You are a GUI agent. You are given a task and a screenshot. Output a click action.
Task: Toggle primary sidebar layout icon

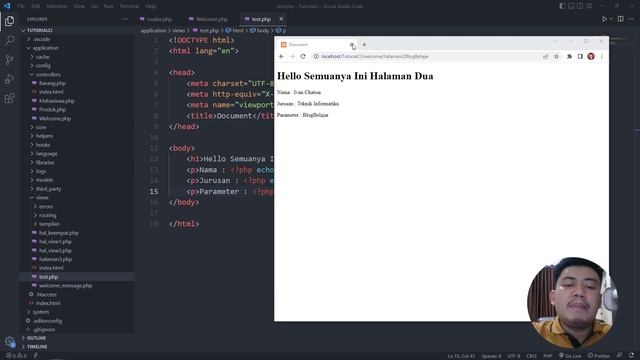click(562, 6)
